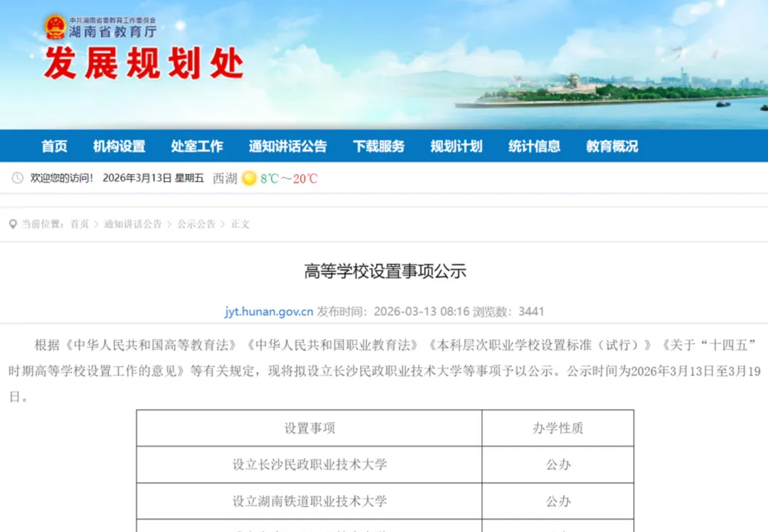This screenshot has width=768, height=532.
Task: Click the 办学性质 table header cell
Action: click(558, 428)
